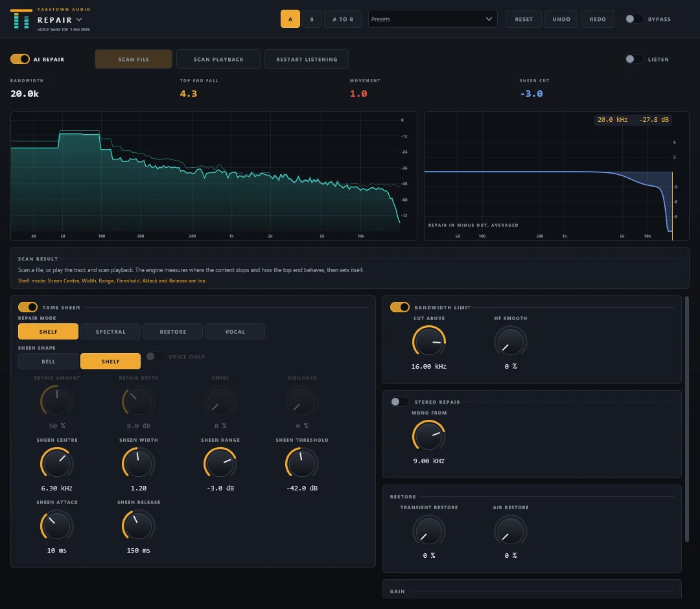Image resolution: width=700 pixels, height=609 pixels.
Task: Open the Presets dropdown
Action: [432, 19]
